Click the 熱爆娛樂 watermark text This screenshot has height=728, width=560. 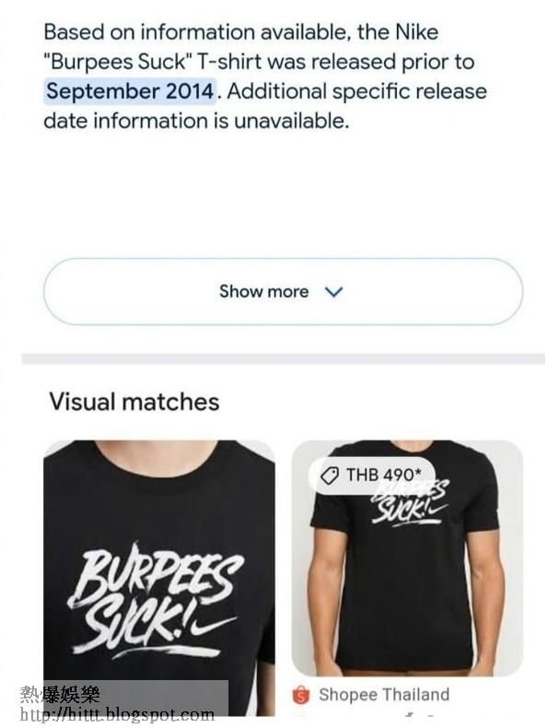[x=60, y=694]
